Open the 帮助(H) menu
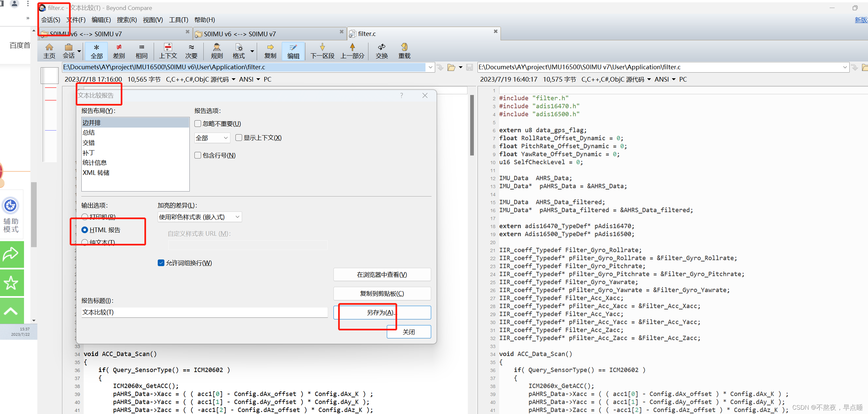 204,20
